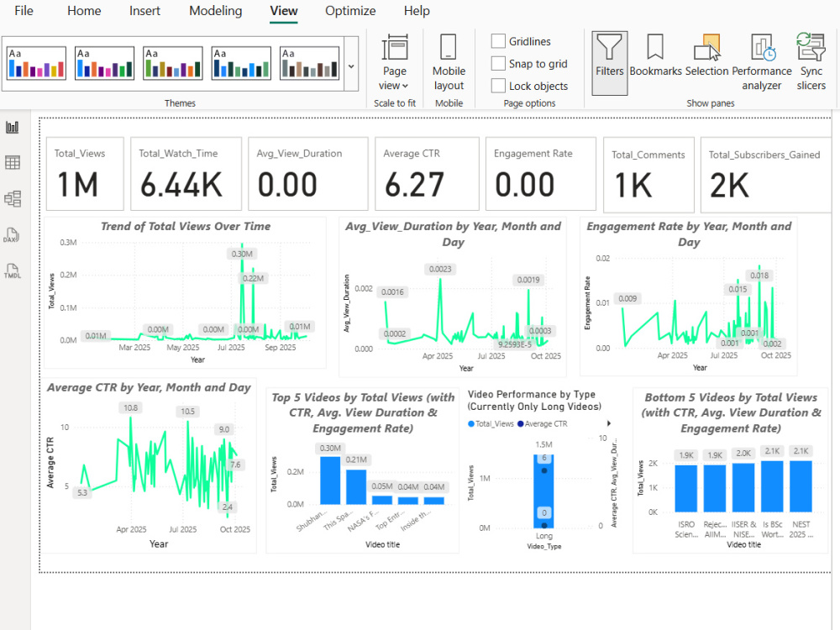Apply the third theme thumbnail
The height and width of the screenshot is (630, 840).
point(173,63)
